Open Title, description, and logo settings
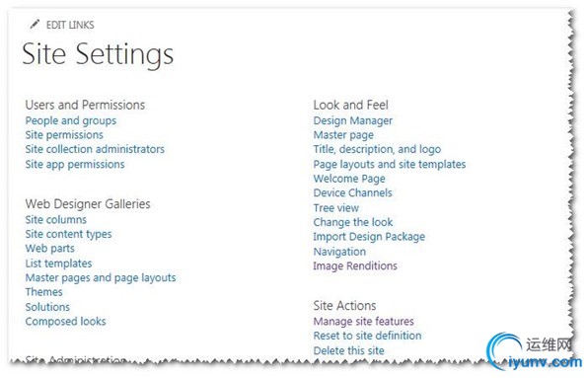588x378 pixels. (377, 150)
